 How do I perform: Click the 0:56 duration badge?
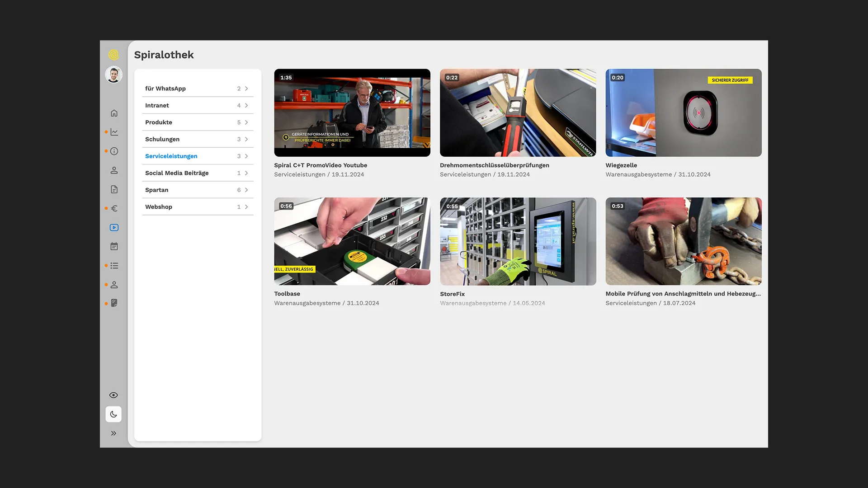click(x=286, y=206)
